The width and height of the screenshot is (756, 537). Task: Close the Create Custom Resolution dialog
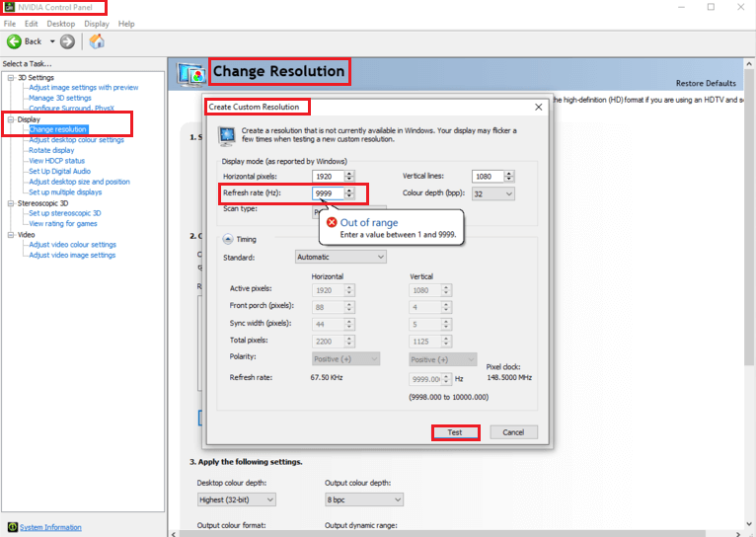[x=539, y=107]
